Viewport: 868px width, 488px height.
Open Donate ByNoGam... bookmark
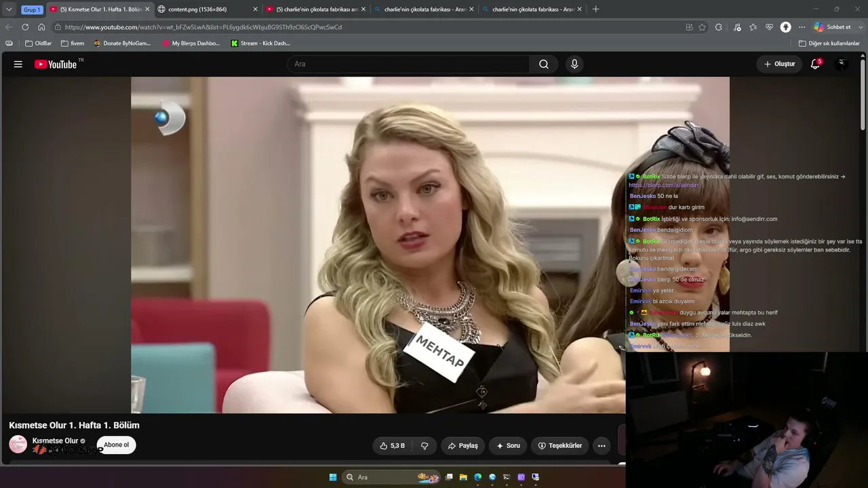click(x=122, y=43)
